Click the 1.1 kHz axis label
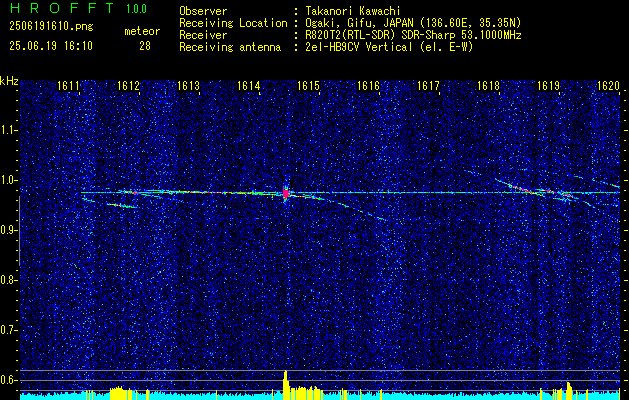This screenshot has height=400, width=629. coord(8,130)
